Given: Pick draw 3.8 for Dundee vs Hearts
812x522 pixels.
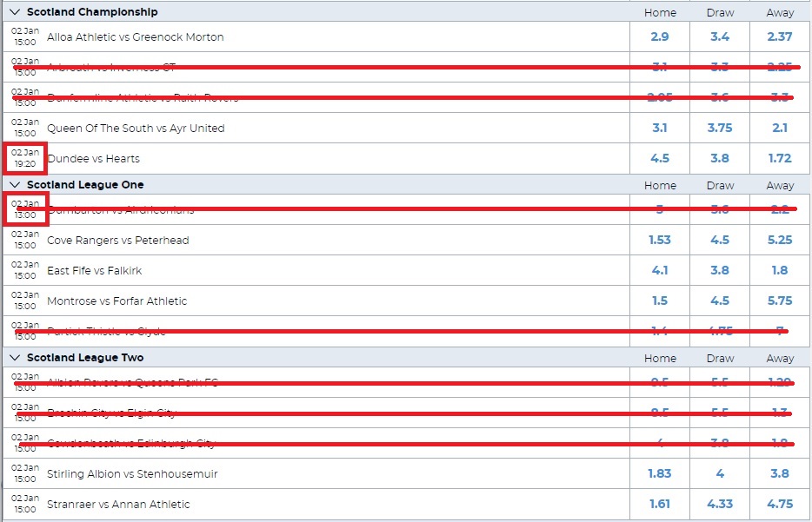Looking at the screenshot, I should pos(720,158).
